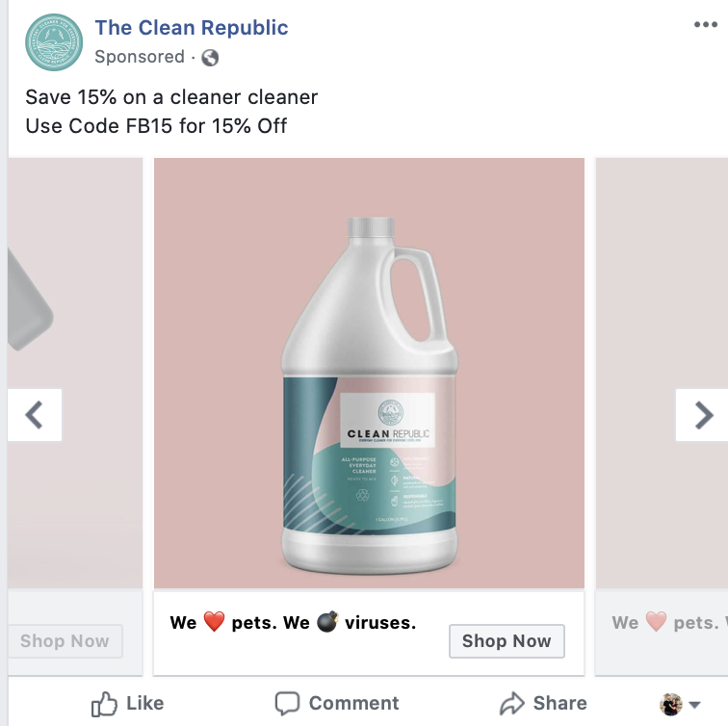
Task: Click the "We ❤ pets. We 💣 viruses." headline
Action: point(293,623)
